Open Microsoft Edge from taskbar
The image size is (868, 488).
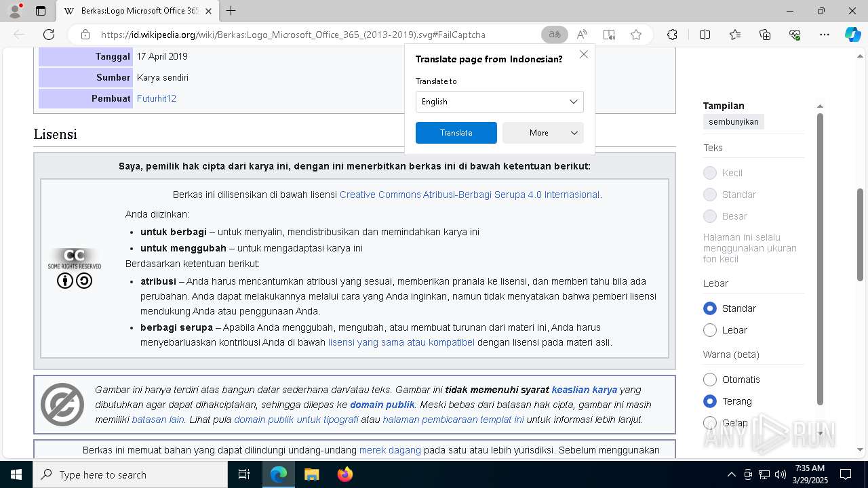click(x=279, y=474)
